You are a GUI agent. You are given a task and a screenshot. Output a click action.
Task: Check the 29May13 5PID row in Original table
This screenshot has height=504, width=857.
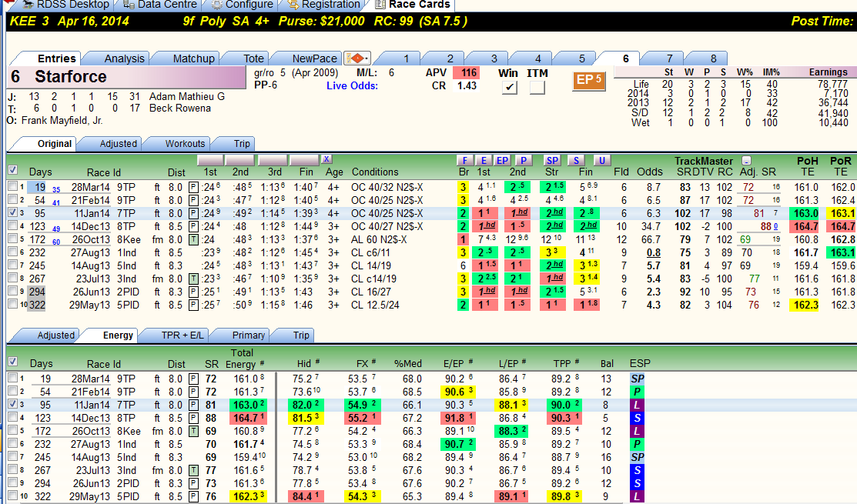tap(12, 304)
